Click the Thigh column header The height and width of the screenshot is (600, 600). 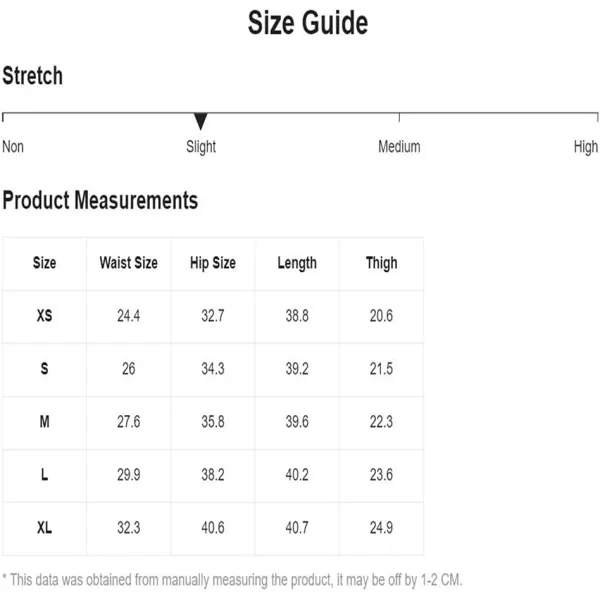(x=382, y=263)
